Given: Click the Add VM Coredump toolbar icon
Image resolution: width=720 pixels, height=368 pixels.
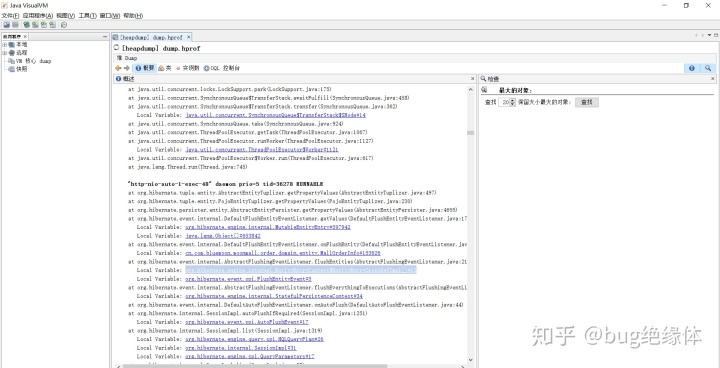Looking at the screenshot, I should tap(44, 25).
